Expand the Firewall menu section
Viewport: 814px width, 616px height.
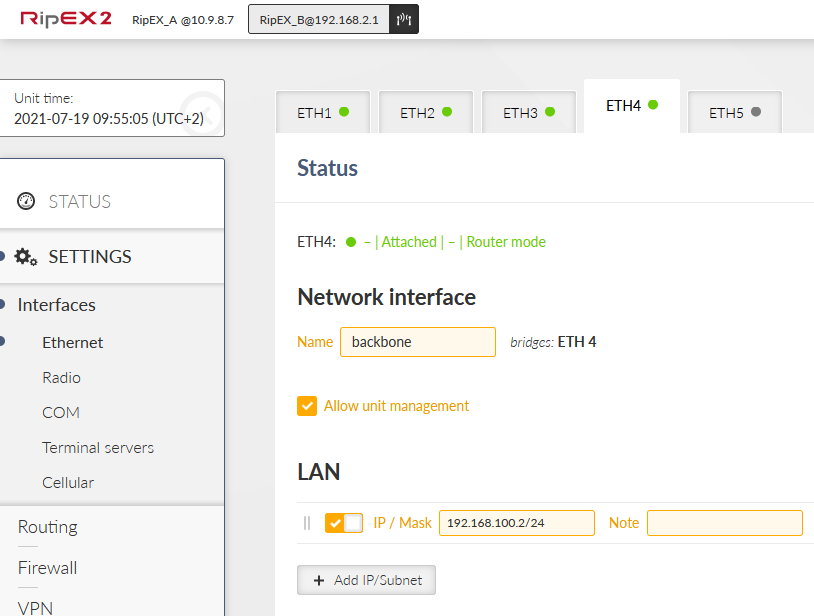(x=47, y=568)
